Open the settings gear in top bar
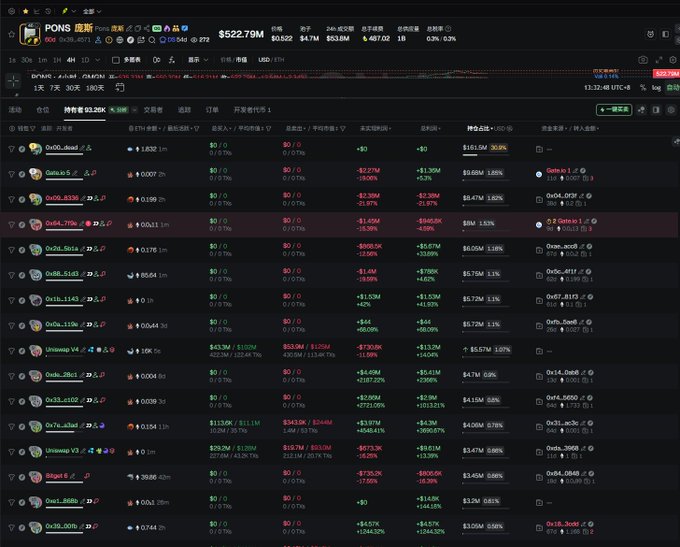 [12, 11]
